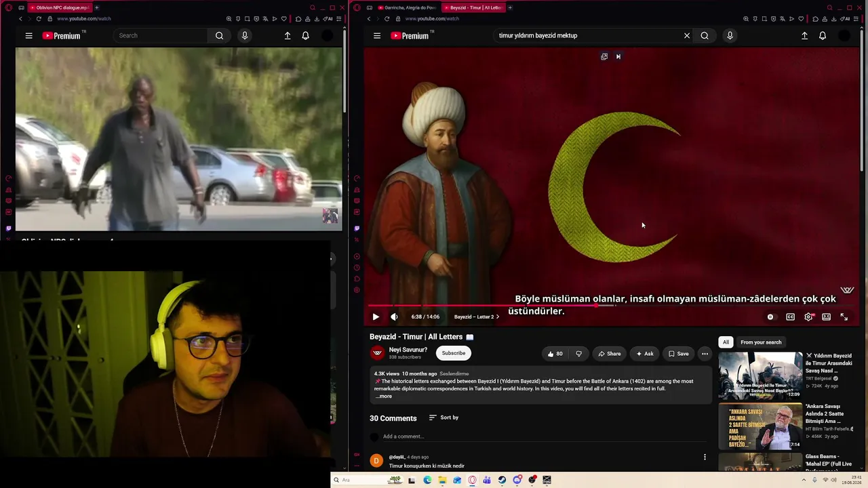
Task: Open the guide menu in left YouTube window
Action: pos(28,36)
